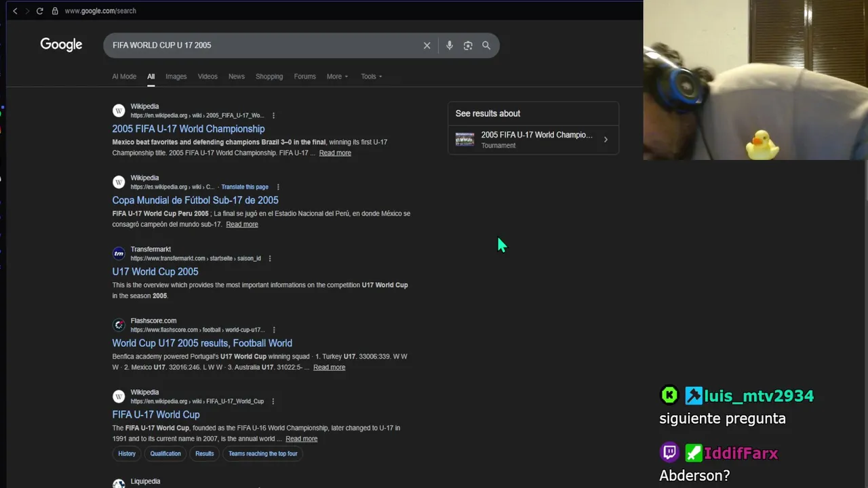Open options menu for the Transfermarkt result
This screenshot has width=868, height=488.
[x=270, y=258]
